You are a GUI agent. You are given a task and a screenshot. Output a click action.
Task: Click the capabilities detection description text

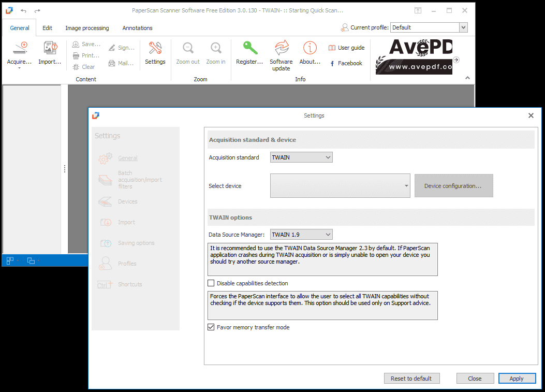[322, 306]
